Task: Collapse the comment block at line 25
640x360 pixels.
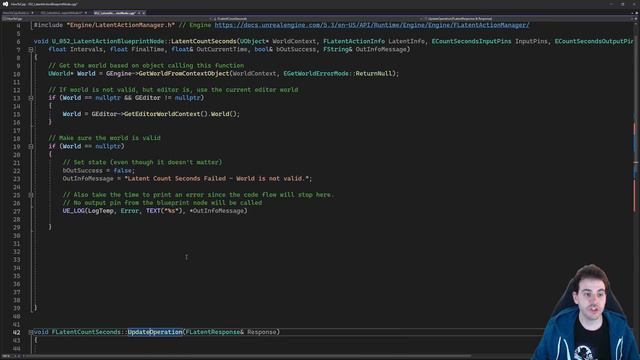Action: click(x=31, y=195)
